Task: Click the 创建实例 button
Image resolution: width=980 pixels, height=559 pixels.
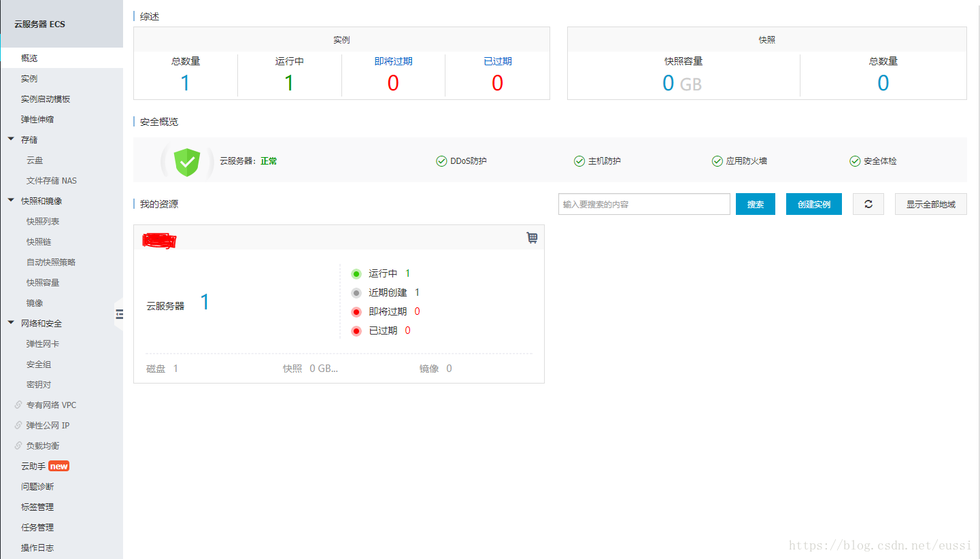Action: pyautogui.click(x=814, y=204)
